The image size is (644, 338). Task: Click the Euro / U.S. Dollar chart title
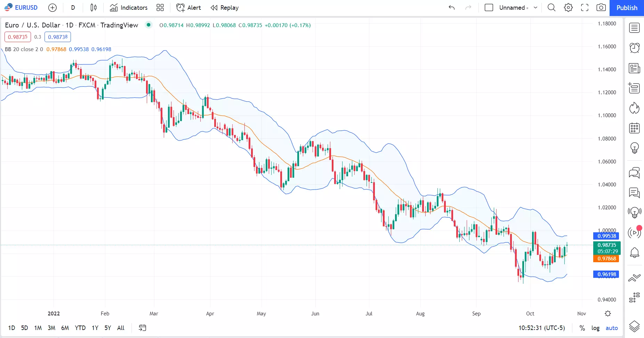point(32,25)
